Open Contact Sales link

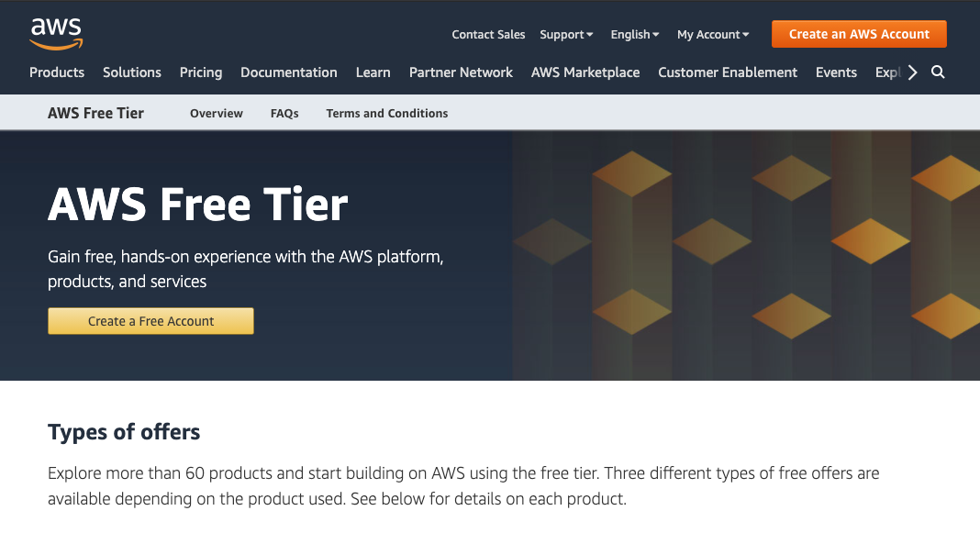488,35
